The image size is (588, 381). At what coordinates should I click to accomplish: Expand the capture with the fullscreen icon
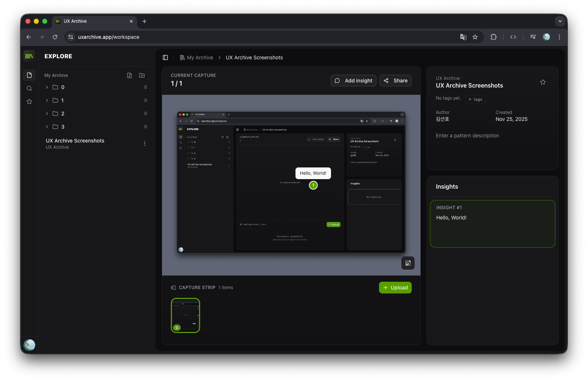(408, 263)
